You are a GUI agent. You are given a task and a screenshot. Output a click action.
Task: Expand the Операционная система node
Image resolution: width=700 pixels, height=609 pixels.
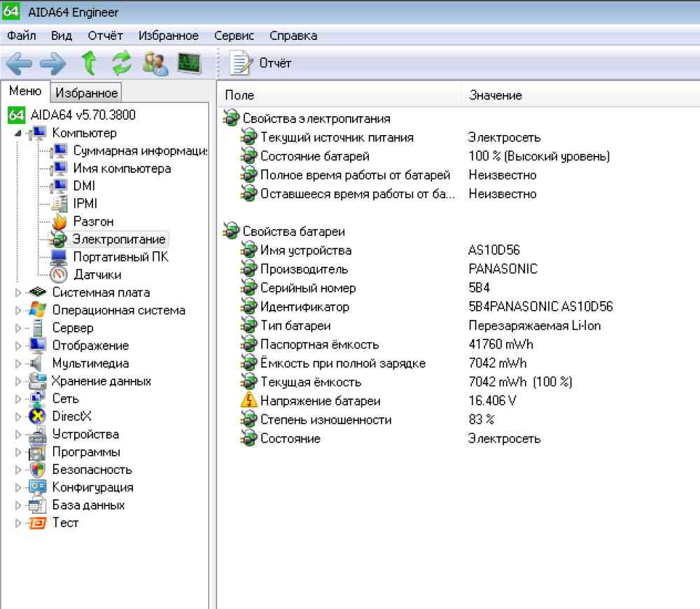18,310
